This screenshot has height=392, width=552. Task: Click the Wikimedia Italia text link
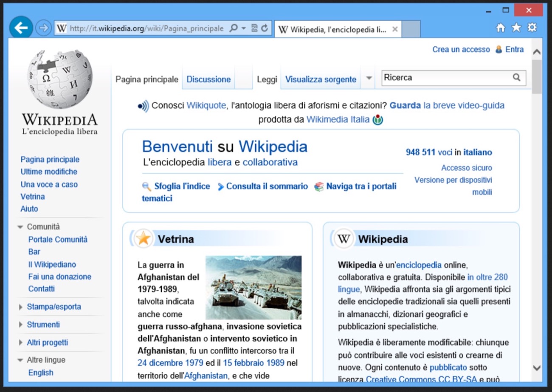coord(338,120)
